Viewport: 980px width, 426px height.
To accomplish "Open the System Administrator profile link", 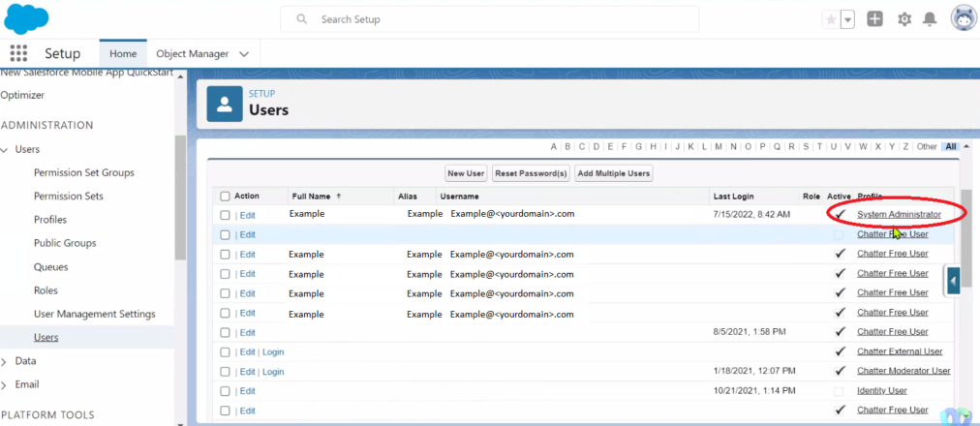I will 899,214.
